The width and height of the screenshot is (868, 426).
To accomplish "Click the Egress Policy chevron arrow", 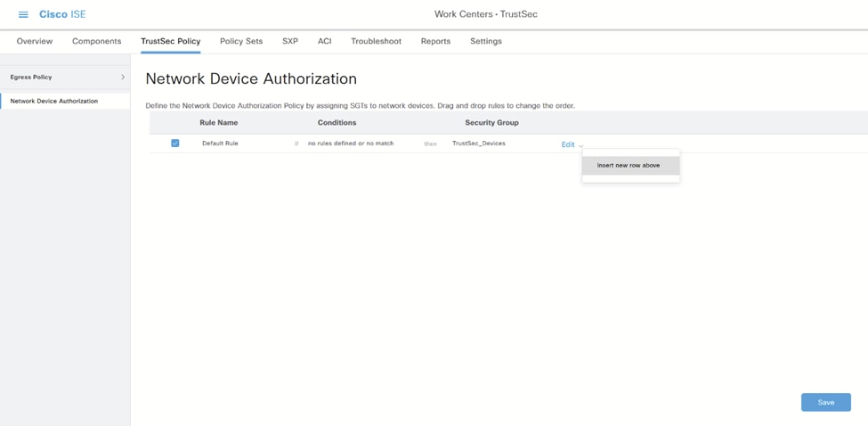I will click(x=123, y=77).
